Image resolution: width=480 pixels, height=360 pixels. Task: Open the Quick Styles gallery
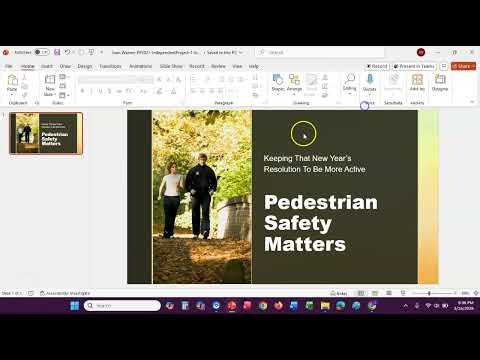point(311,85)
